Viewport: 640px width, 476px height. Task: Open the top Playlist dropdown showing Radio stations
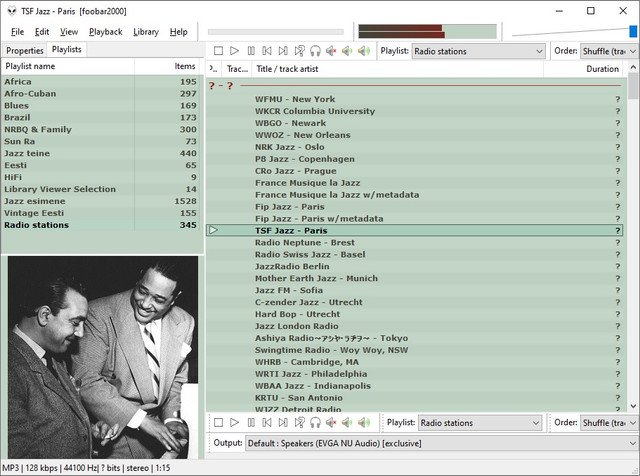478,51
